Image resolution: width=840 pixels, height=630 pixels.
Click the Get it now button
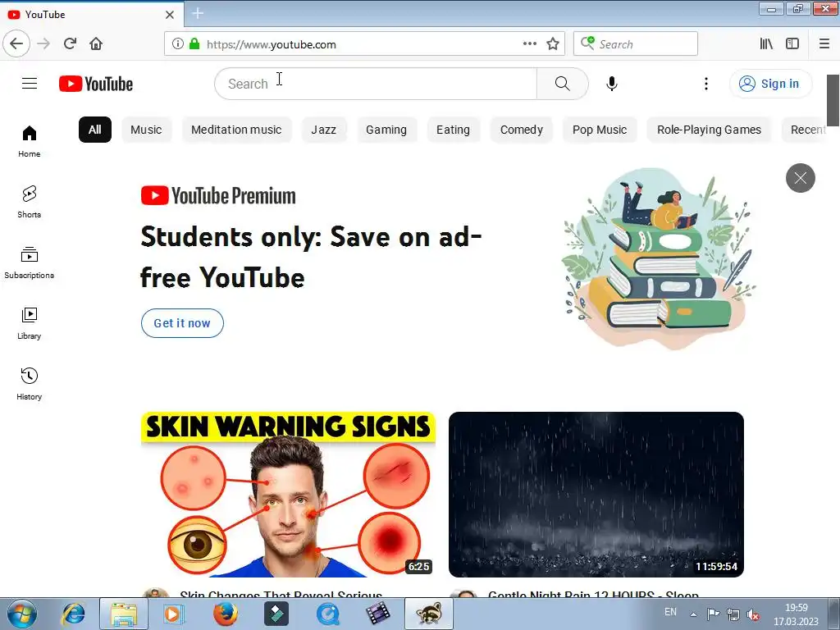coord(182,323)
